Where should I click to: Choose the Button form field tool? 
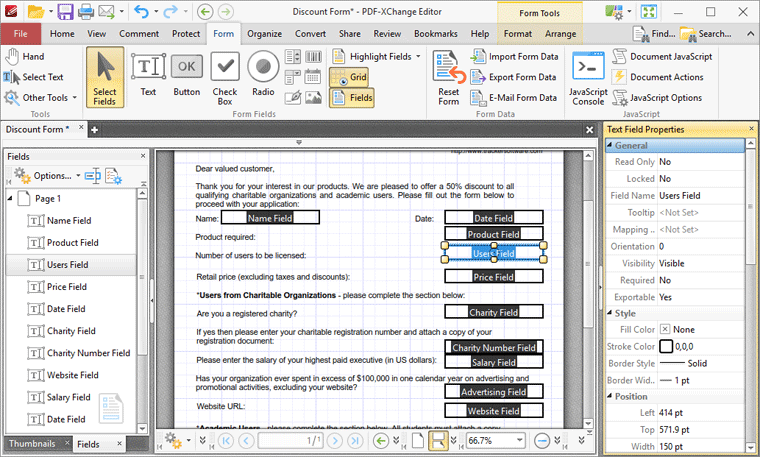[x=187, y=75]
